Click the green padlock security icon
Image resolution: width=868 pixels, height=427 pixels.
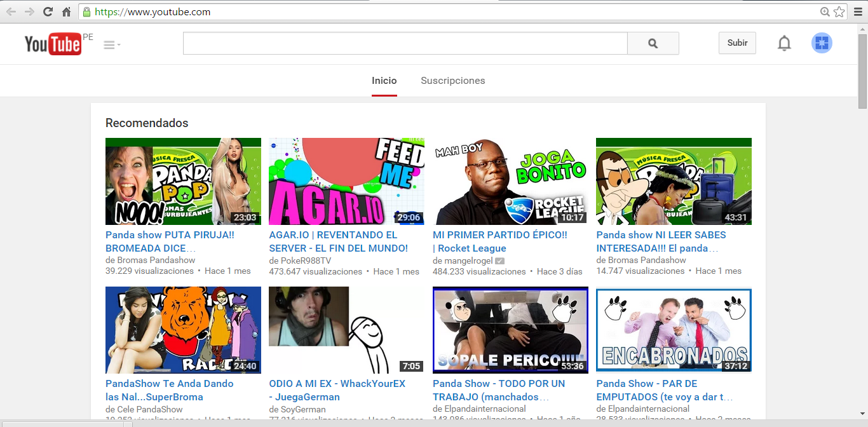(x=87, y=11)
